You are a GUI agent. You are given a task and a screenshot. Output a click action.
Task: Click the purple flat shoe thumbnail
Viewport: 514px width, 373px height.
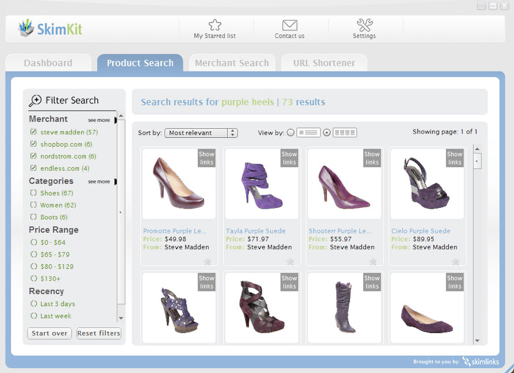(427, 308)
